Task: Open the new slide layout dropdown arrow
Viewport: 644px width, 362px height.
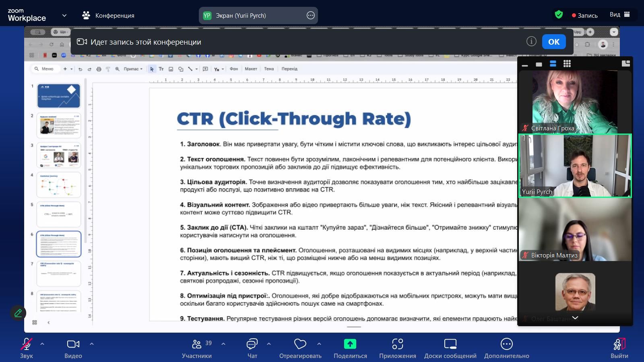Action: click(72, 69)
